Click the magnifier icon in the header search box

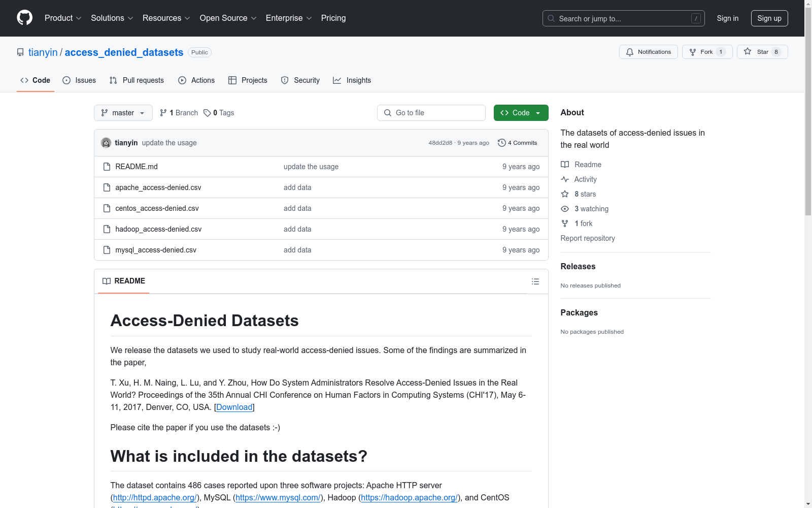(551, 18)
